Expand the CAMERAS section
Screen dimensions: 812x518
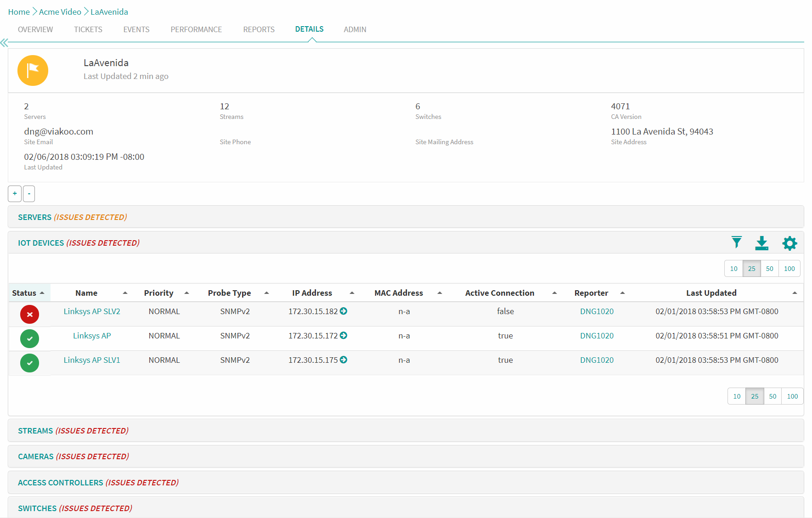(x=406, y=456)
